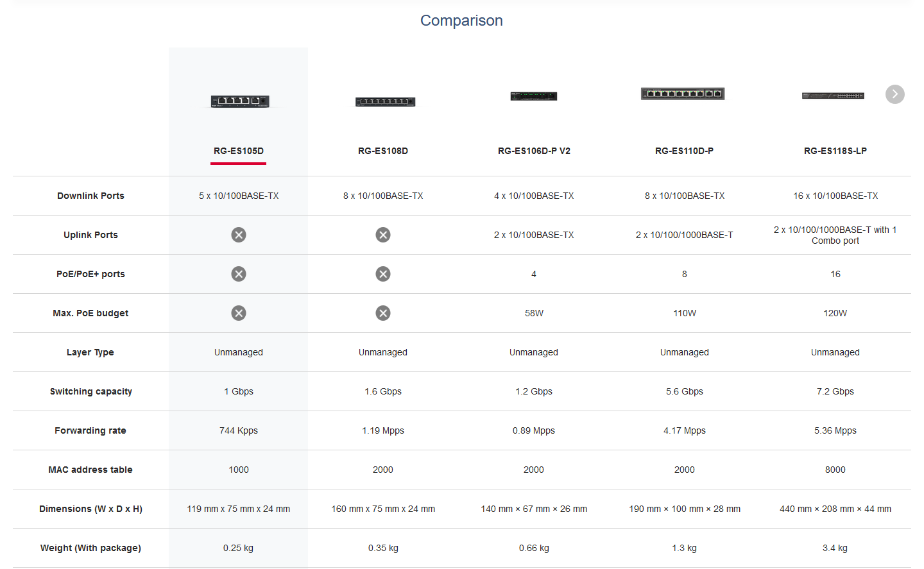Click the X icon for RG-ES105D Uplink Ports
This screenshot has width=924, height=569.
point(239,235)
